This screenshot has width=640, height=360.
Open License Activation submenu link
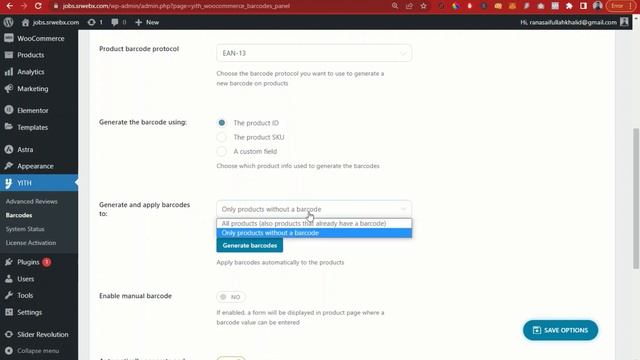[31, 243]
